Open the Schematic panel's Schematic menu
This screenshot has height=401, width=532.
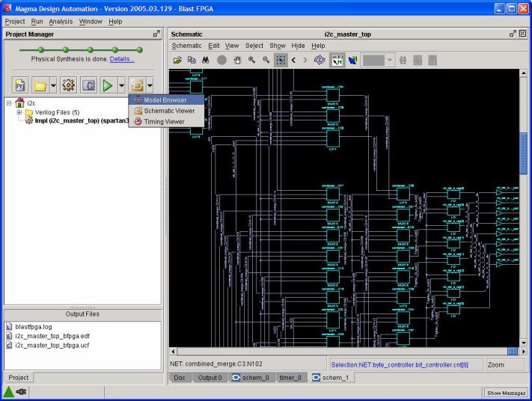(186, 46)
